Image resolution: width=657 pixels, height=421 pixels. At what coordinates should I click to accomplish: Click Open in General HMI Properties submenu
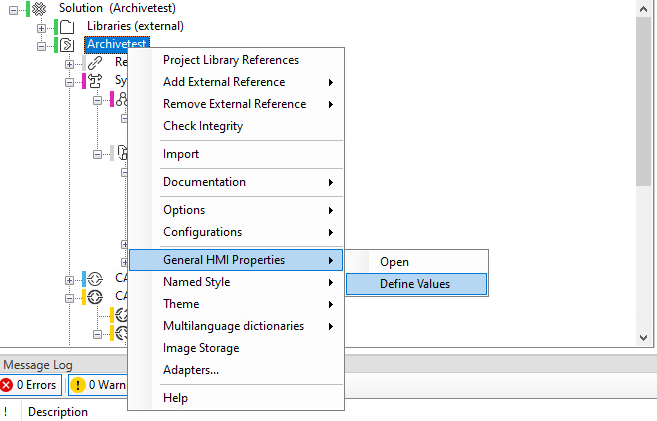pos(416,262)
